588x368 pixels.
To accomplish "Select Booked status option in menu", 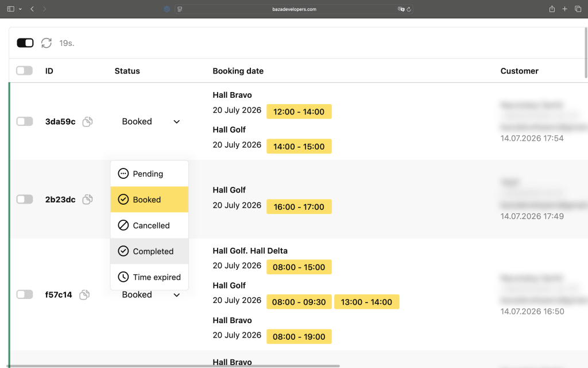I will pyautogui.click(x=149, y=200).
